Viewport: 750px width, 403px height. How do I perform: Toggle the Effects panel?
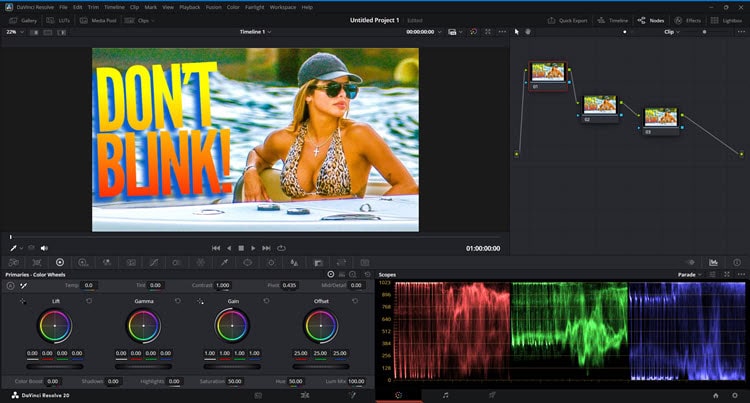(687, 21)
